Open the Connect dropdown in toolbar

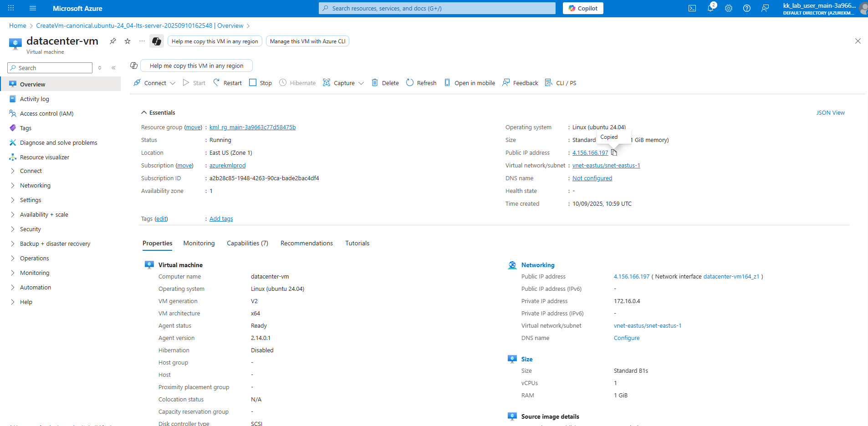[x=154, y=83]
